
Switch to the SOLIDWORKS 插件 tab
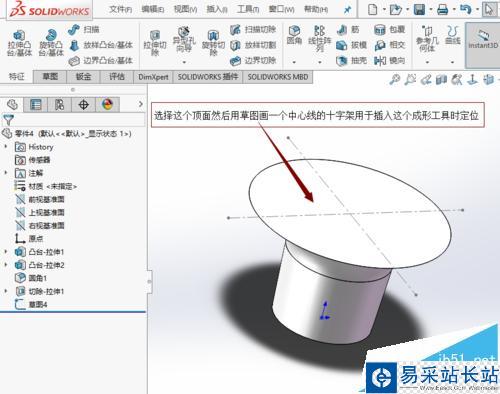tap(208, 77)
